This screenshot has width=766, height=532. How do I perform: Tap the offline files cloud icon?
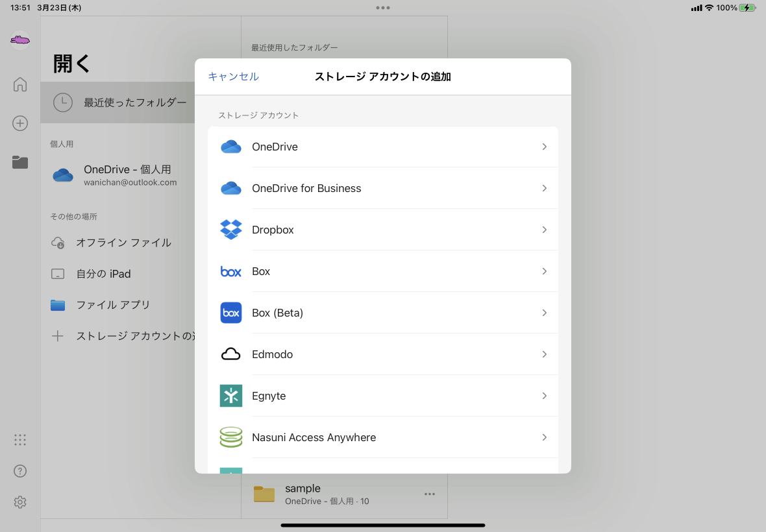coord(58,243)
